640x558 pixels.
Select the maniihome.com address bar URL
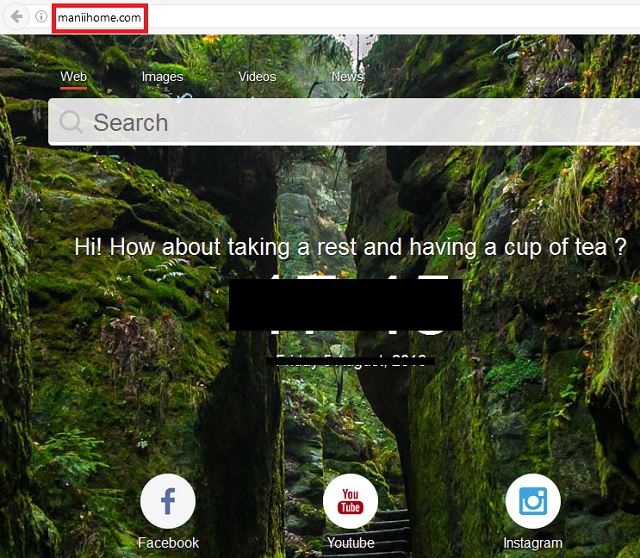tap(99, 18)
